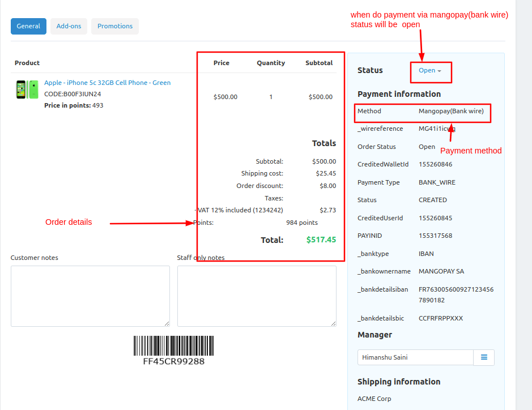Select the IBAN number starting FR7630056
This screenshot has width=532, height=410.
[456, 294]
